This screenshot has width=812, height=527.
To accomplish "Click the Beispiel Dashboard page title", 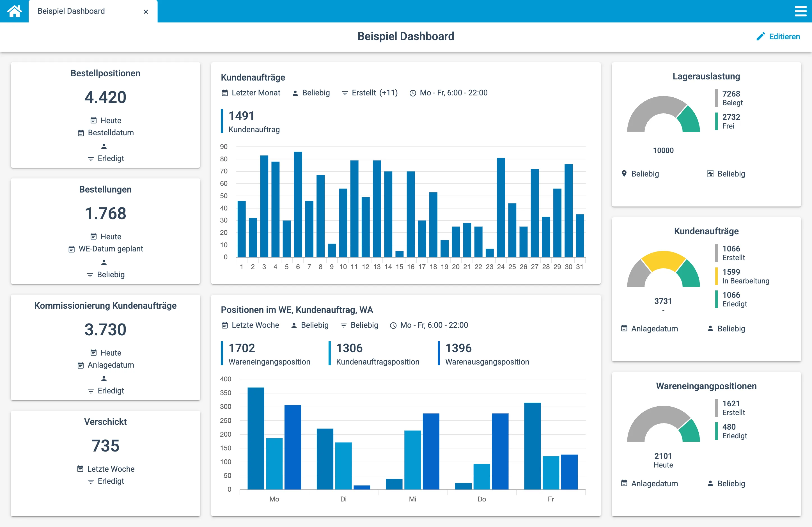I will click(406, 36).
